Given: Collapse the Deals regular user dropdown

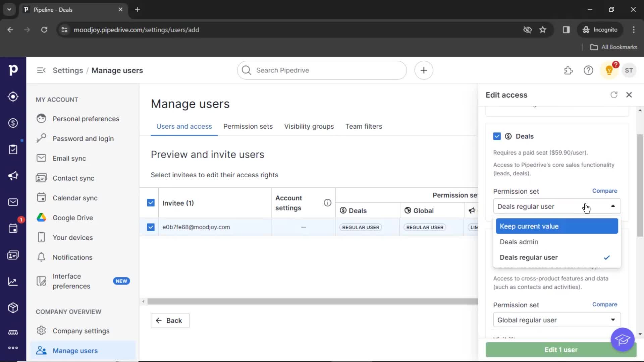Looking at the screenshot, I should click(x=557, y=206).
